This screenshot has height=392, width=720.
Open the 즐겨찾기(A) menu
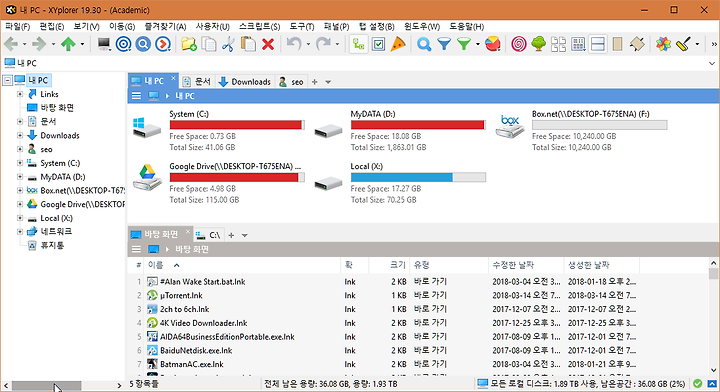(x=165, y=27)
